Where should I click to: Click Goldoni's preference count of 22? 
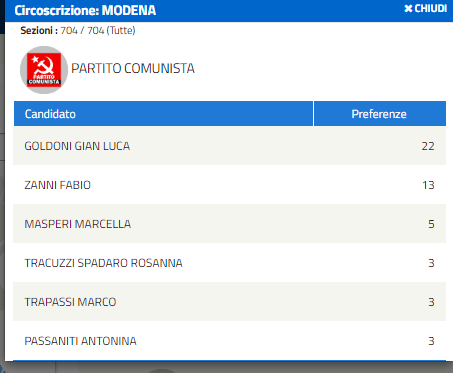(428, 146)
